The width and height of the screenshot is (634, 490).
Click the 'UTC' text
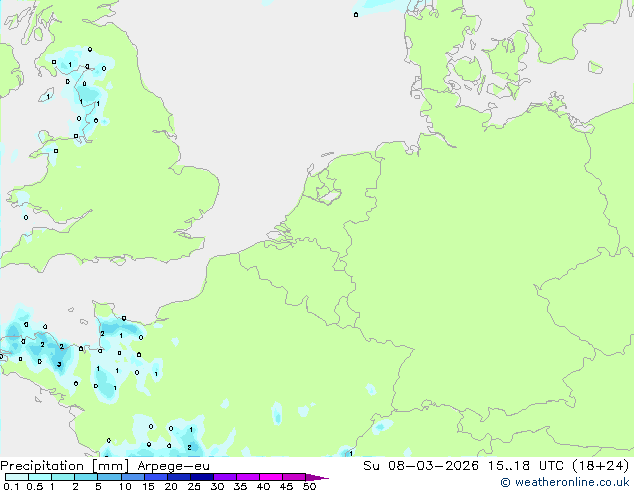(551, 465)
